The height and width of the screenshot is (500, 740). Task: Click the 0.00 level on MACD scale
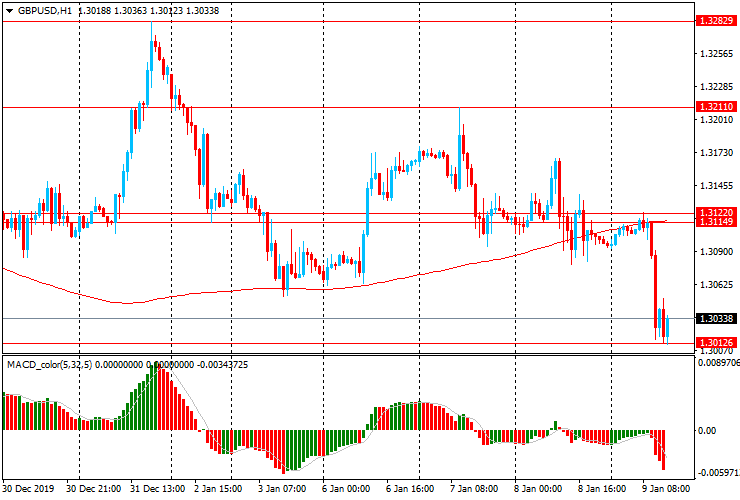pos(707,431)
